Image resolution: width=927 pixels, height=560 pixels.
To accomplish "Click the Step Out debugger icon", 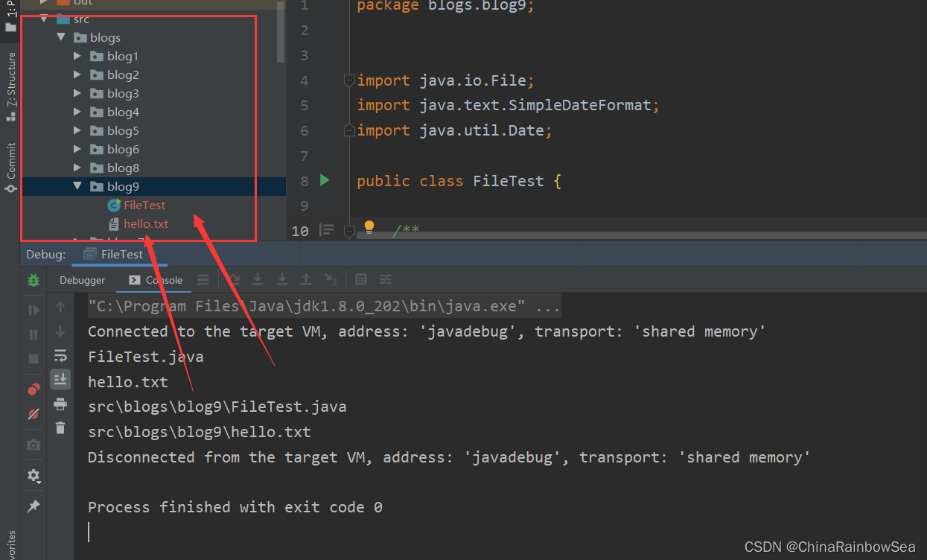I will (x=306, y=279).
